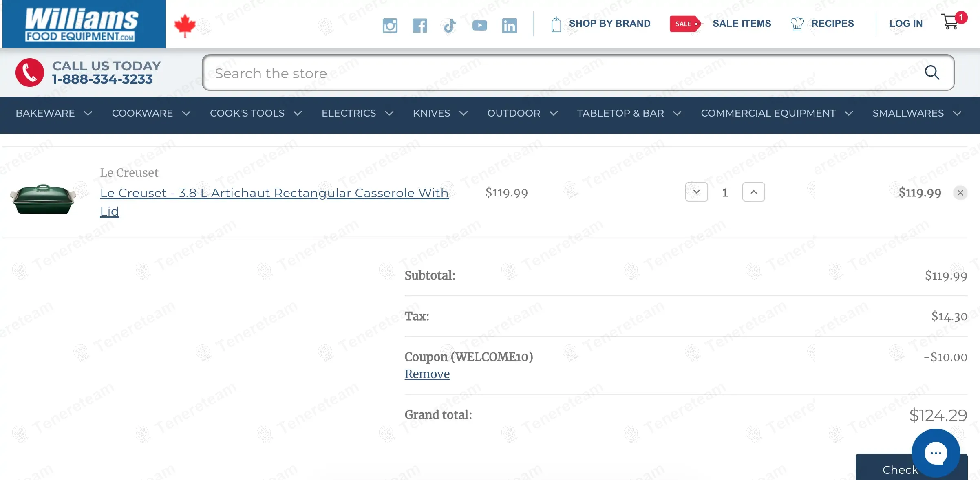
Task: Open the KNIVES category
Action: (432, 113)
